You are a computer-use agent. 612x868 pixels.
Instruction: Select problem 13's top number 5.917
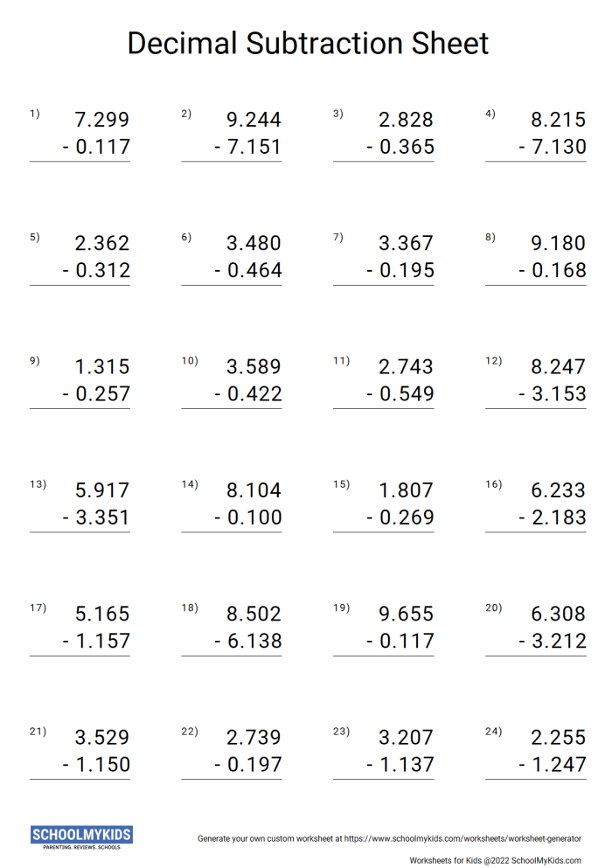102,490
